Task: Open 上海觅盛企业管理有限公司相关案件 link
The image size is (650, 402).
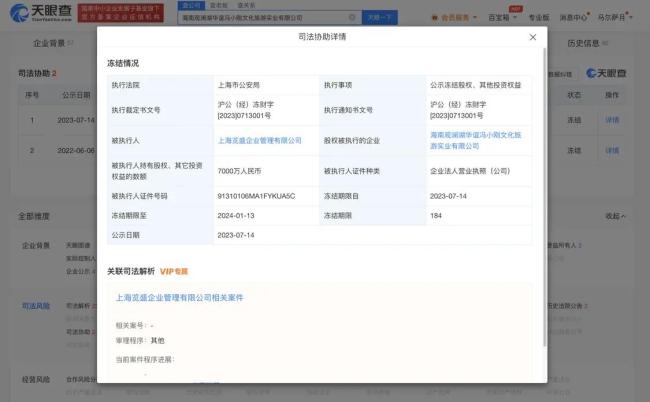Action: [179, 298]
